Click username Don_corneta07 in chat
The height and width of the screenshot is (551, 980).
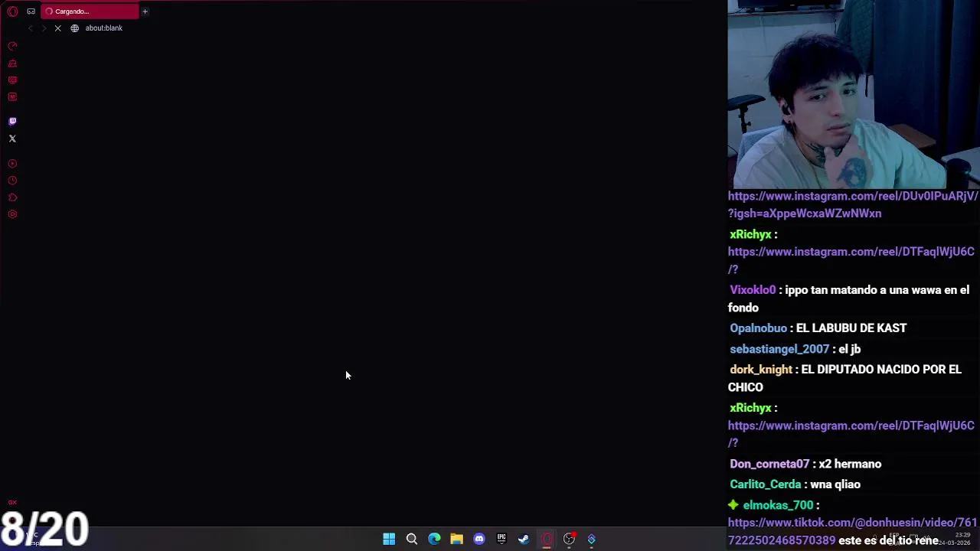(x=769, y=464)
